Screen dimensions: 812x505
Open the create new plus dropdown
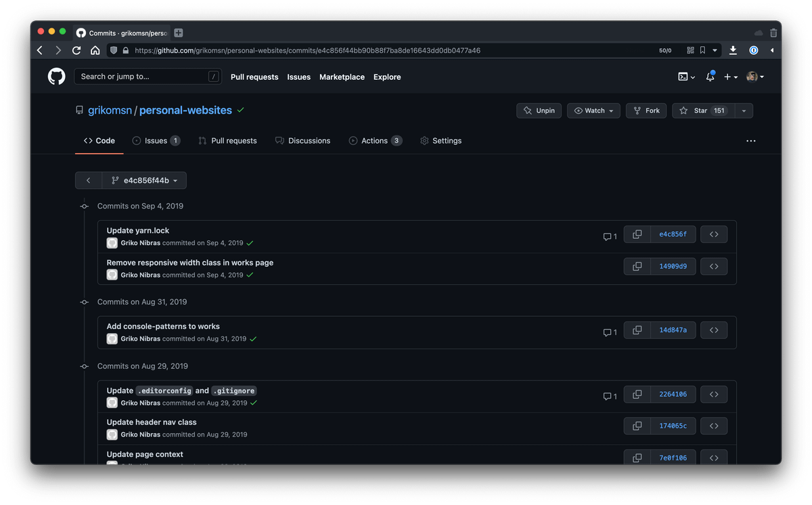pos(730,76)
